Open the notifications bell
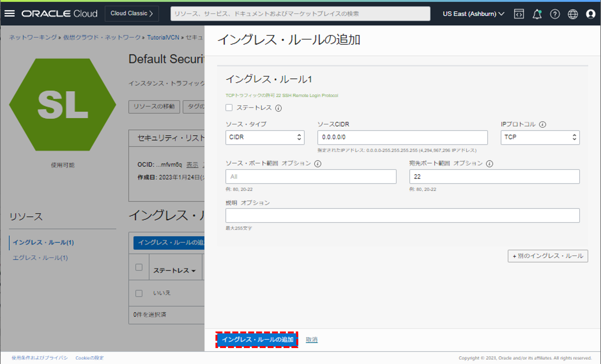601x364 pixels. [x=537, y=14]
